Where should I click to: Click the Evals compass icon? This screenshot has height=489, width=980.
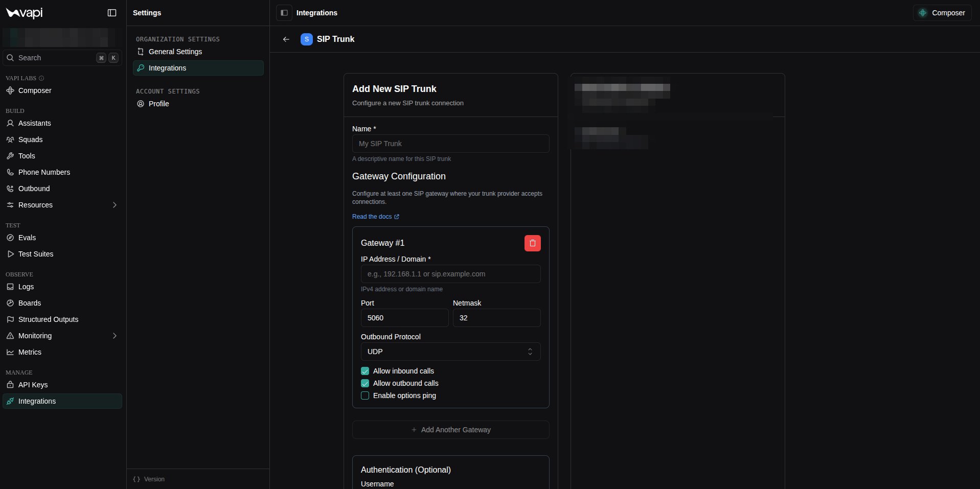click(x=10, y=238)
